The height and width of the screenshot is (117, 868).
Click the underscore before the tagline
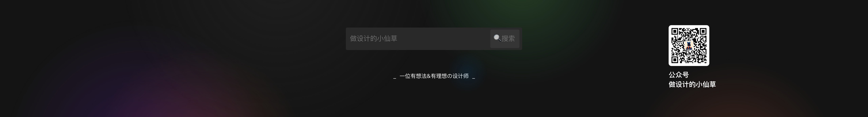point(394,78)
